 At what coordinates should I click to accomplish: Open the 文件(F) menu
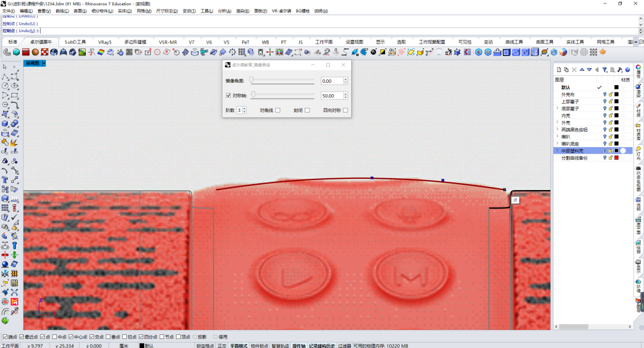(8, 11)
